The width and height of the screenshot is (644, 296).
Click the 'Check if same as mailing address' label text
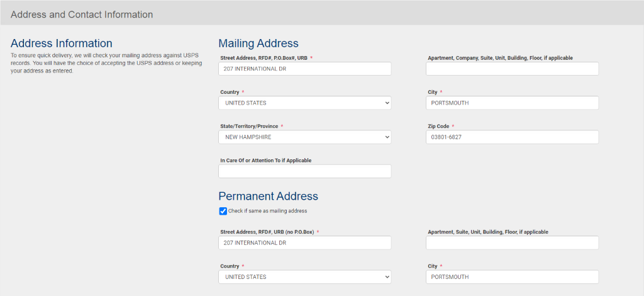[267, 211]
